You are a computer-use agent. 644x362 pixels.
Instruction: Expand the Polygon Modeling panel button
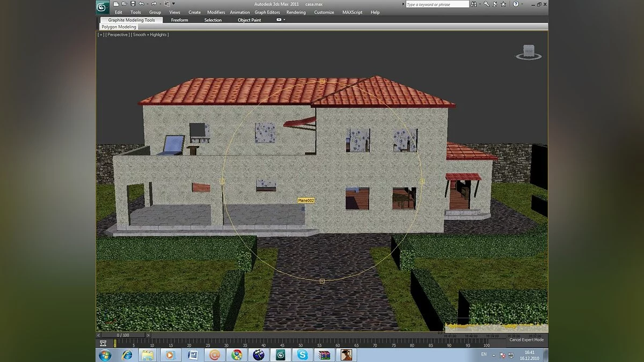(119, 27)
